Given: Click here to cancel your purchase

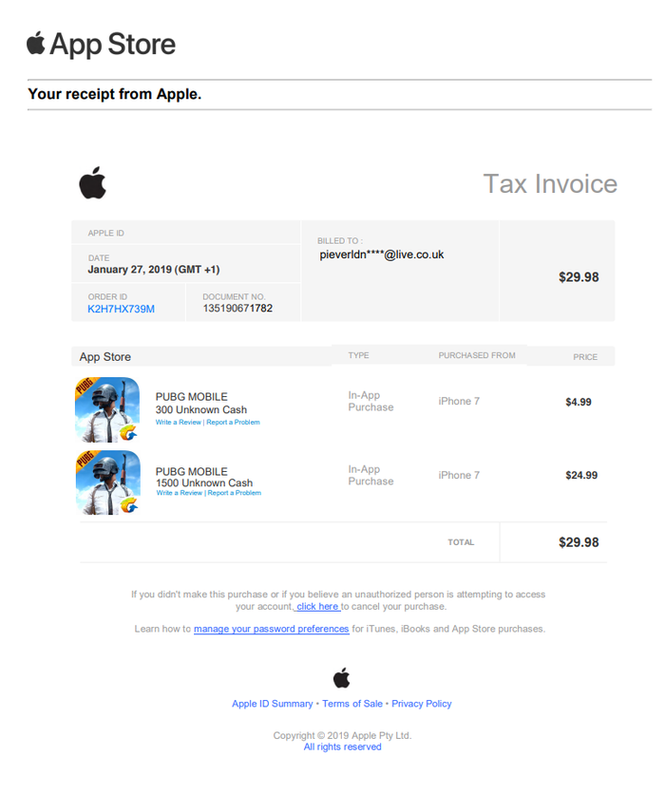Looking at the screenshot, I should 317,607.
